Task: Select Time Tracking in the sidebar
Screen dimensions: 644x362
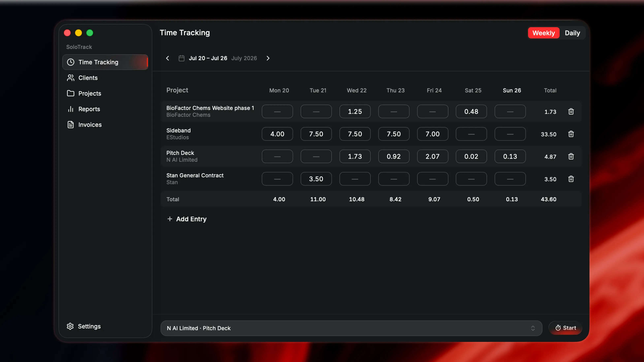Action: [x=105, y=62]
